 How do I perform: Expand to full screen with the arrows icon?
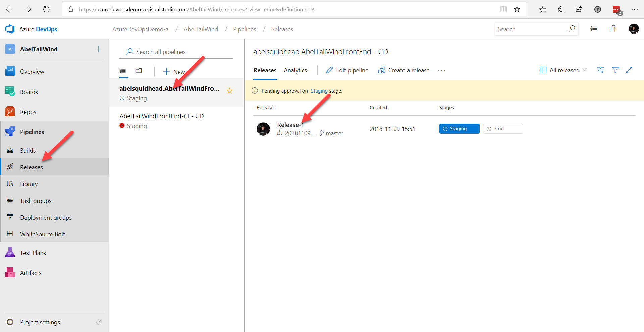tap(629, 70)
